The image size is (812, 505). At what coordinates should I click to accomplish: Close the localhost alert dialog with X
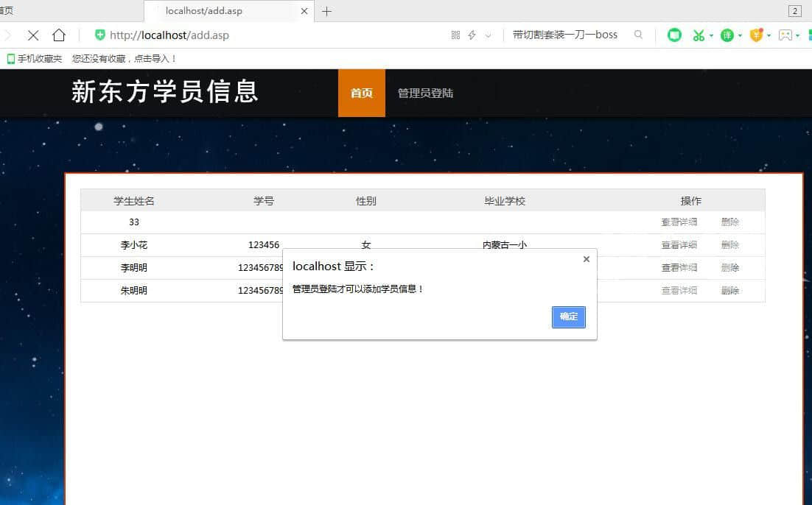pyautogui.click(x=586, y=259)
